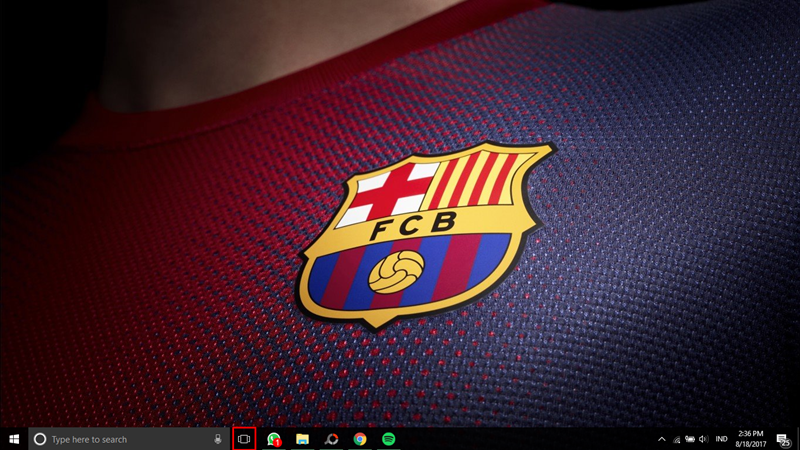Launch Google Chrome from the taskbar
This screenshot has height=450, width=800.
(359, 439)
